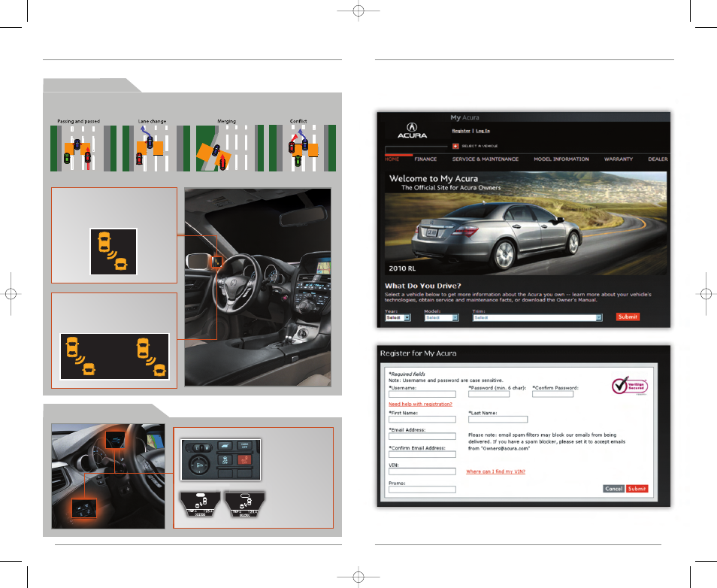Click into the Email Address field
Viewport: 717px width, 588px height.
coord(422,436)
